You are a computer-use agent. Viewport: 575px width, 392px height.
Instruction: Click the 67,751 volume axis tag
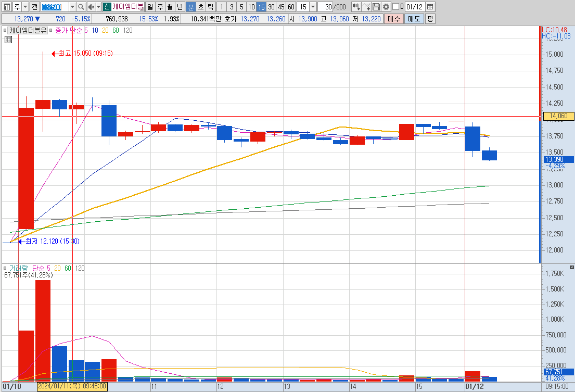coord(558,372)
